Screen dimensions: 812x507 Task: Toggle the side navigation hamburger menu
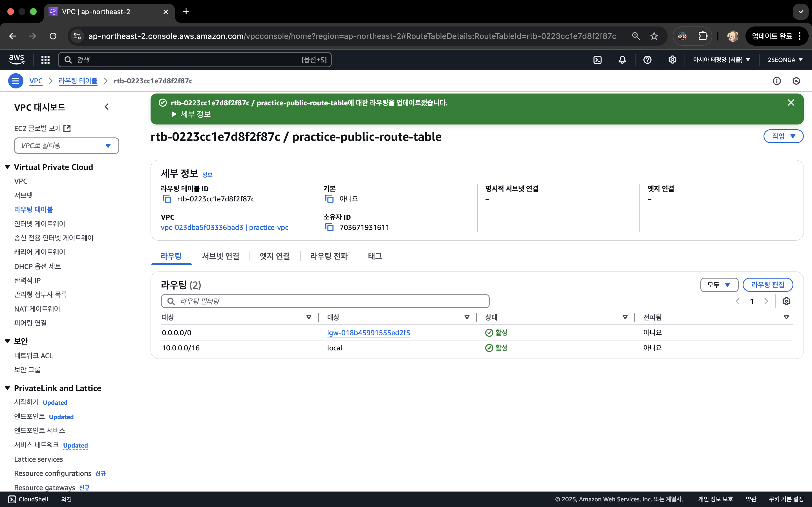point(16,81)
